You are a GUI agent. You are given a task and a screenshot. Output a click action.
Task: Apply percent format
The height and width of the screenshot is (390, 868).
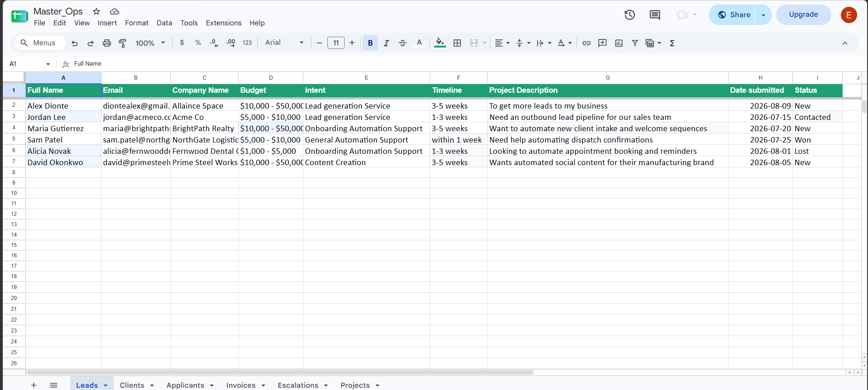[x=198, y=43]
